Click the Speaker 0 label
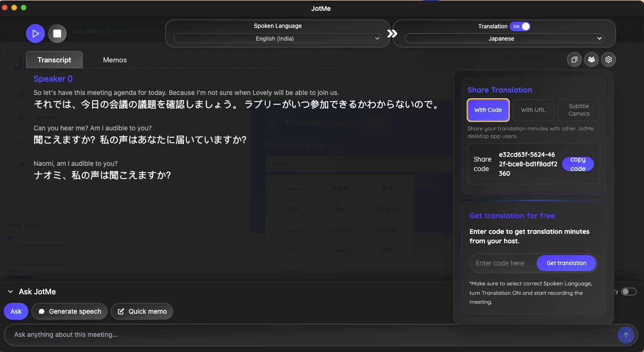644x352 pixels. click(x=53, y=79)
